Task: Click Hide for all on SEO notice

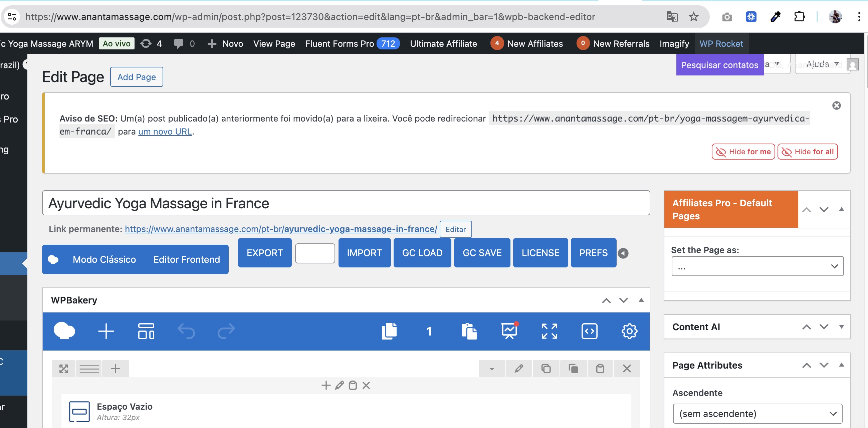Action: coord(807,152)
